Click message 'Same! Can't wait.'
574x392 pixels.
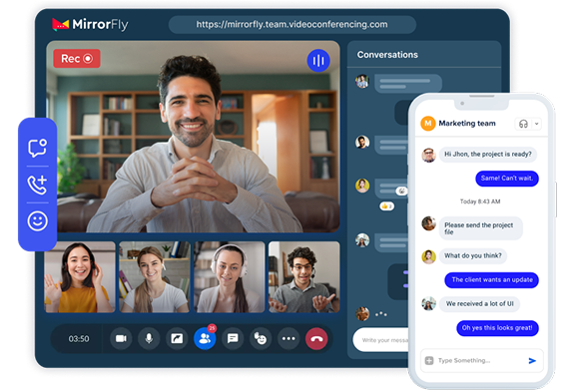pos(507,179)
